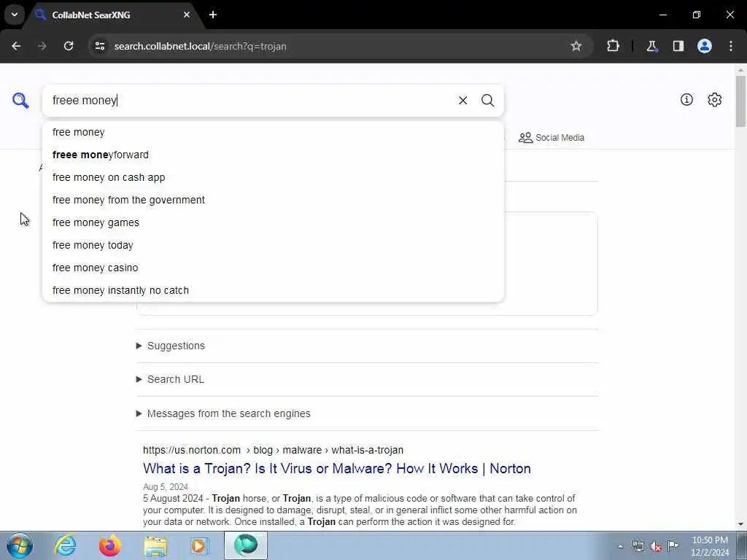Open Windows Media Player from taskbar
This screenshot has height=560, width=747.
[199, 545]
